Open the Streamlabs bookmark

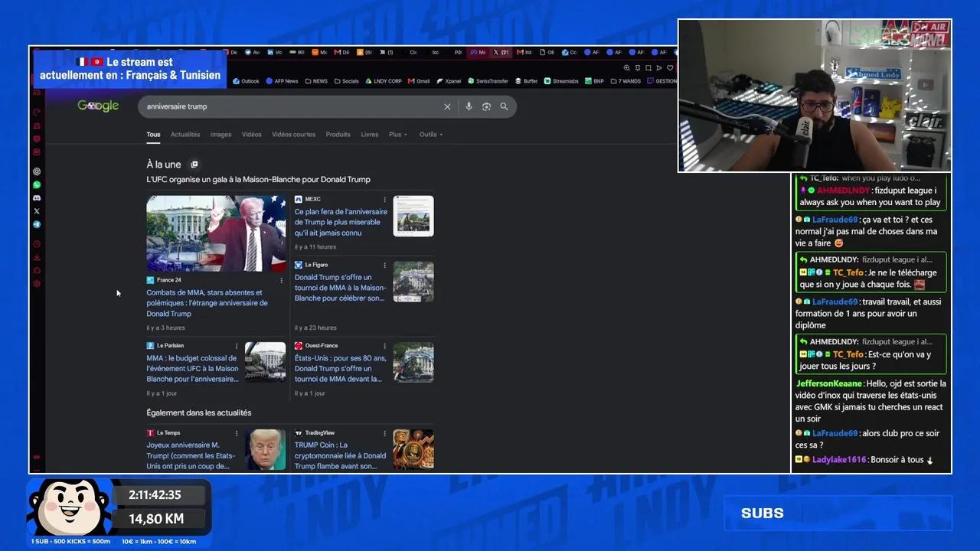pyautogui.click(x=561, y=81)
